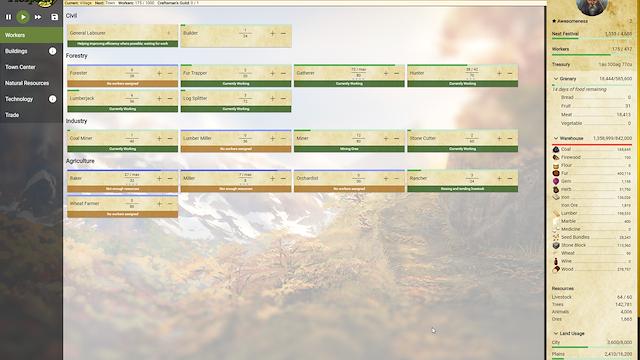This screenshot has width=640, height=360.
Task: Click the Firewood resource icon
Action: (x=556, y=157)
